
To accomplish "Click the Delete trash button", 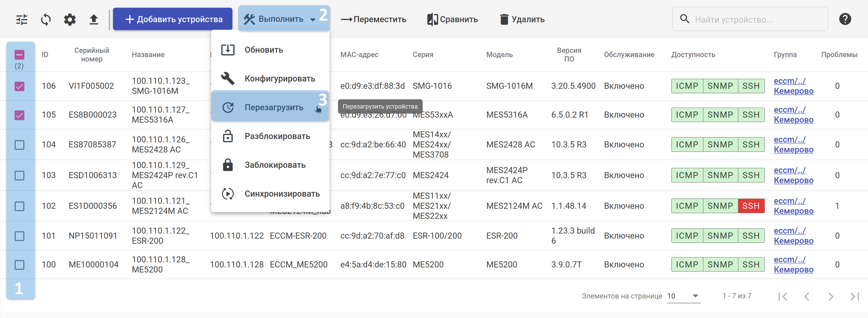I will (522, 20).
